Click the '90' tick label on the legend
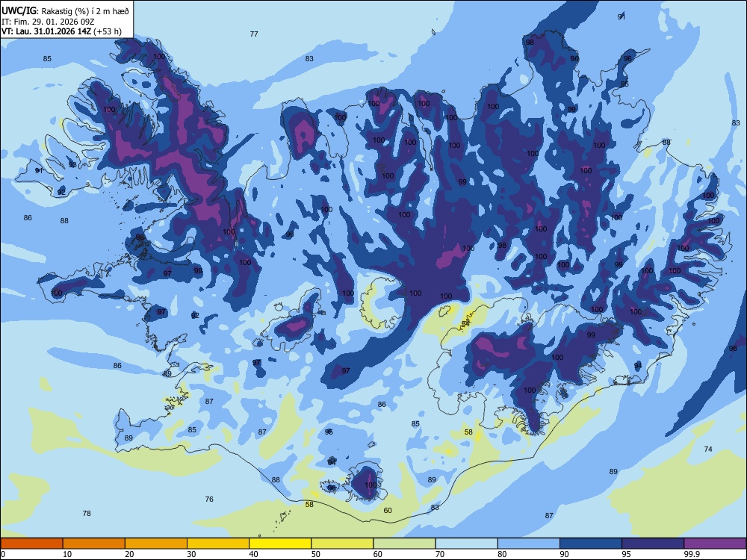This screenshot has width=747, height=560. pos(564,554)
